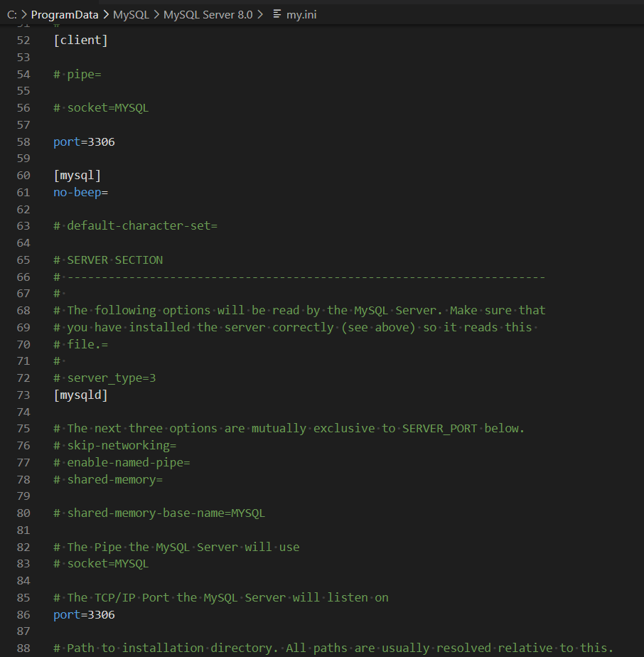Image resolution: width=644 pixels, height=657 pixels.
Task: Click the no-beep= option line
Action: [x=80, y=192]
